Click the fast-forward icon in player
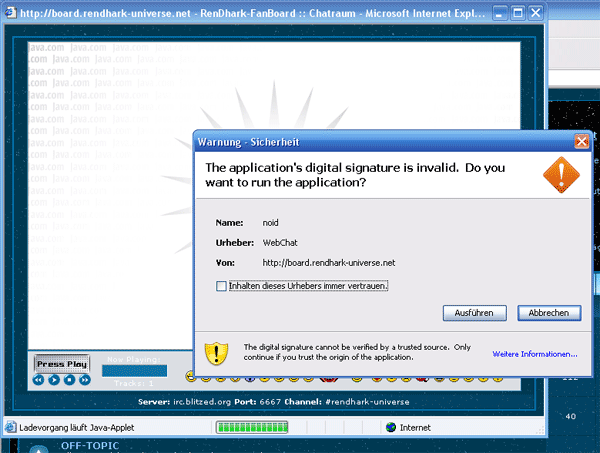 click(x=84, y=380)
